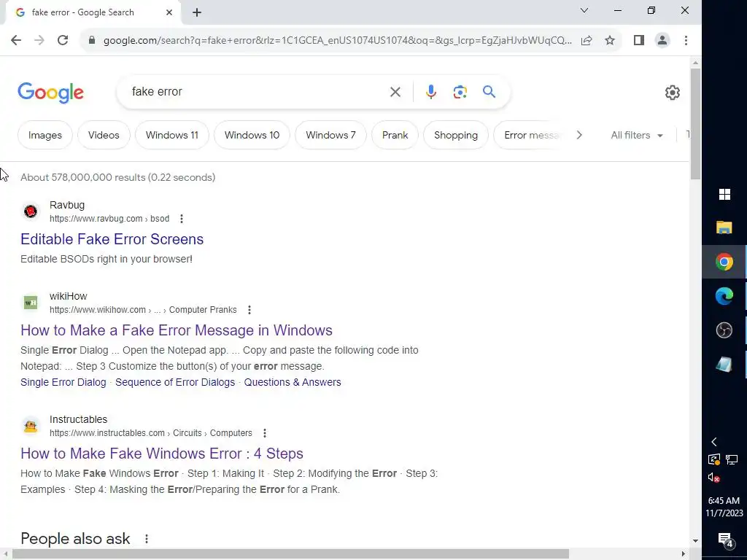
Task: Click the Instructables site URL breadcrumb
Action: pos(150,433)
